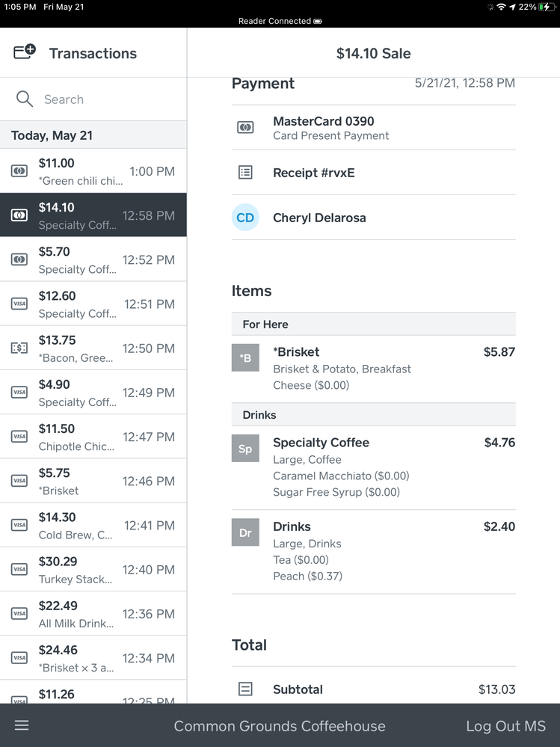Tap the CD customer avatar
Viewport: 560px width, 747px height.
pyautogui.click(x=245, y=218)
